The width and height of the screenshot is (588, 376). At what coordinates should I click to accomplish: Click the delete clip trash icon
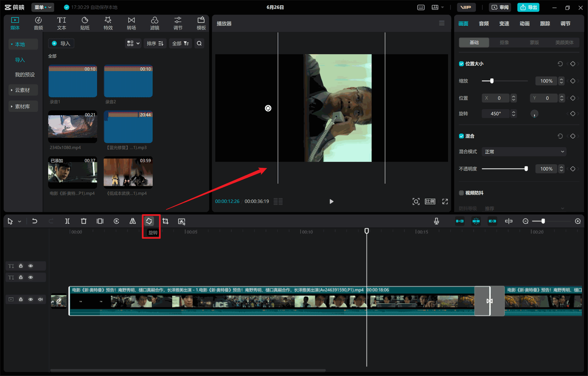[x=84, y=221]
